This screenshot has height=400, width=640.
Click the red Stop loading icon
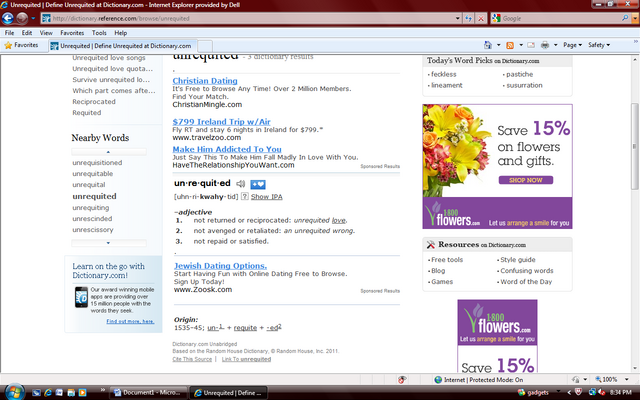click(481, 18)
